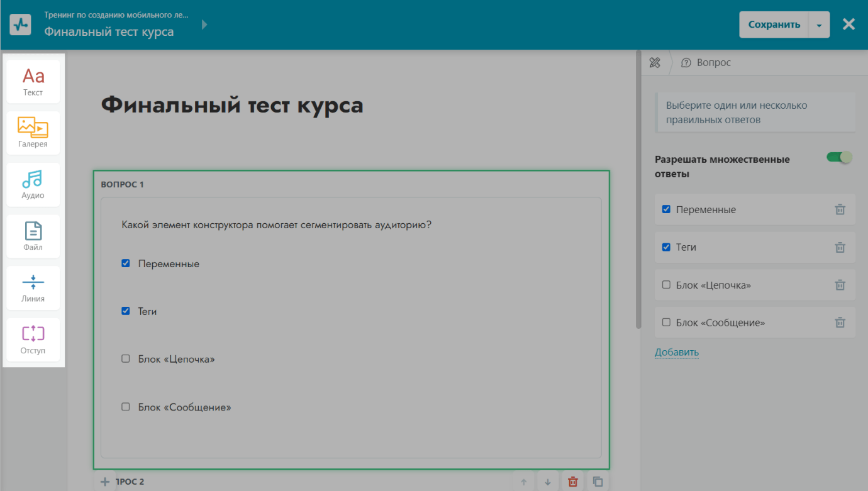Click the ВОПРОС 1 label
The width and height of the screenshot is (868, 491).
123,185
